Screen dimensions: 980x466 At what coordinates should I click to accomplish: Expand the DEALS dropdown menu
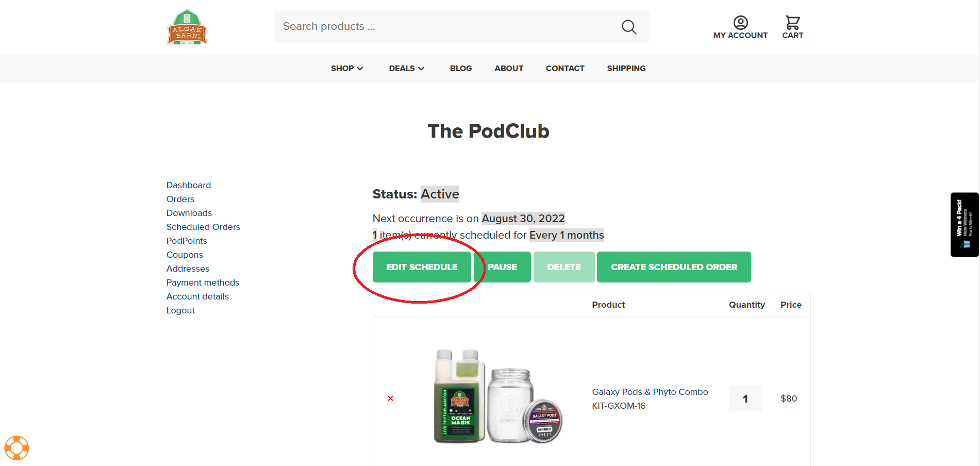[406, 69]
